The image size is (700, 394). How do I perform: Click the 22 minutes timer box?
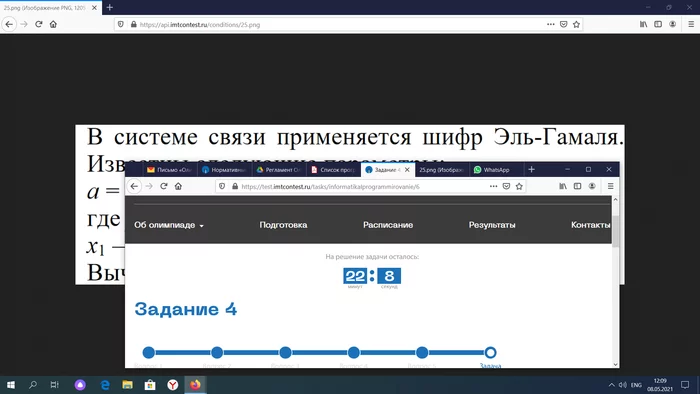355,276
